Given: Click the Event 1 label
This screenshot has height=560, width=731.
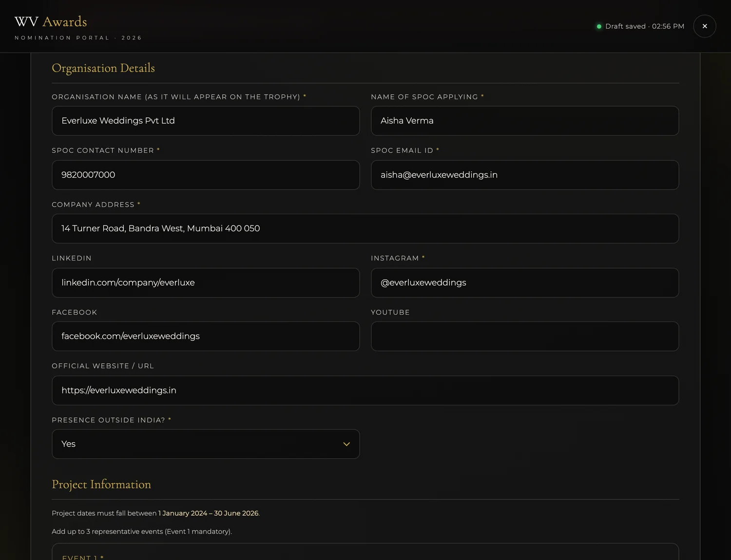Looking at the screenshot, I should point(83,557).
